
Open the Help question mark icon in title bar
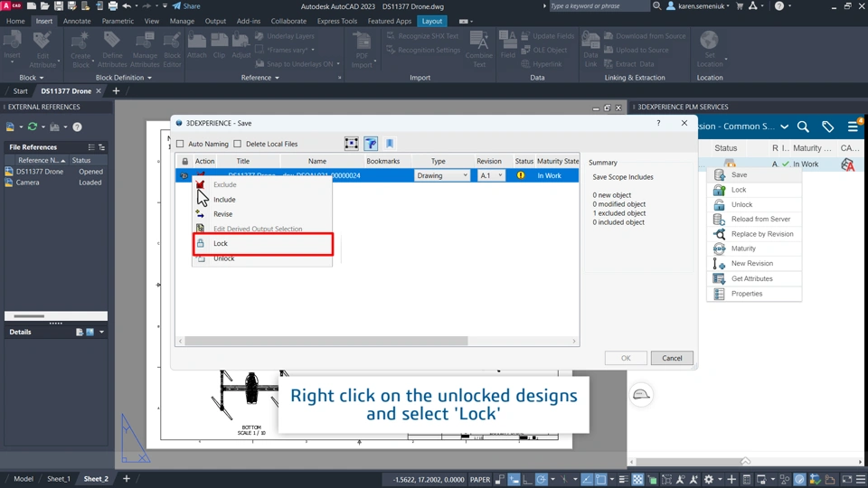779,6
